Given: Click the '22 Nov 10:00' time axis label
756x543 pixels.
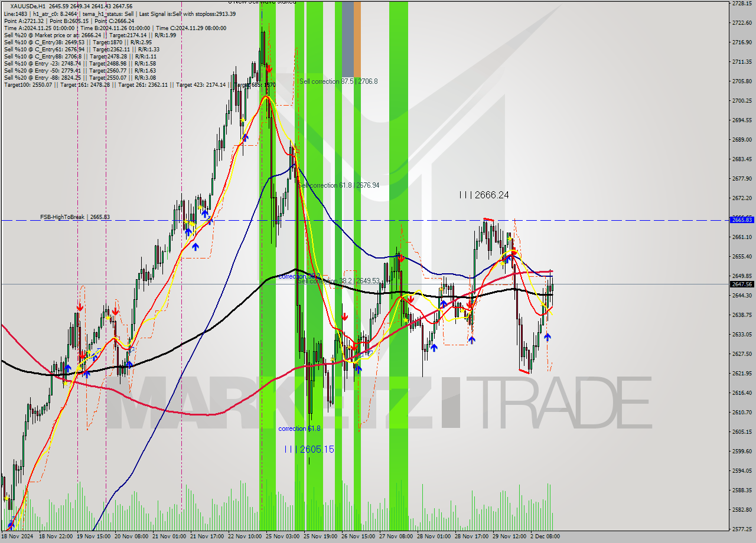Looking at the screenshot, I should [x=246, y=537].
